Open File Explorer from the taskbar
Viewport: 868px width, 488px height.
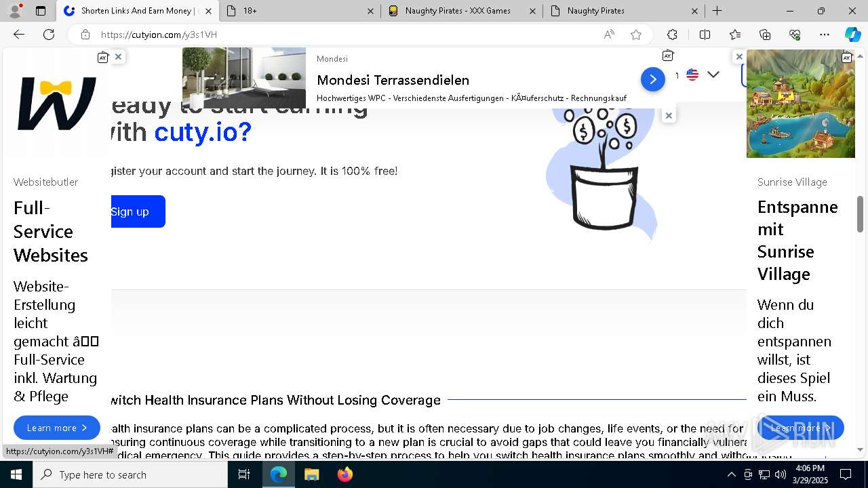311,474
